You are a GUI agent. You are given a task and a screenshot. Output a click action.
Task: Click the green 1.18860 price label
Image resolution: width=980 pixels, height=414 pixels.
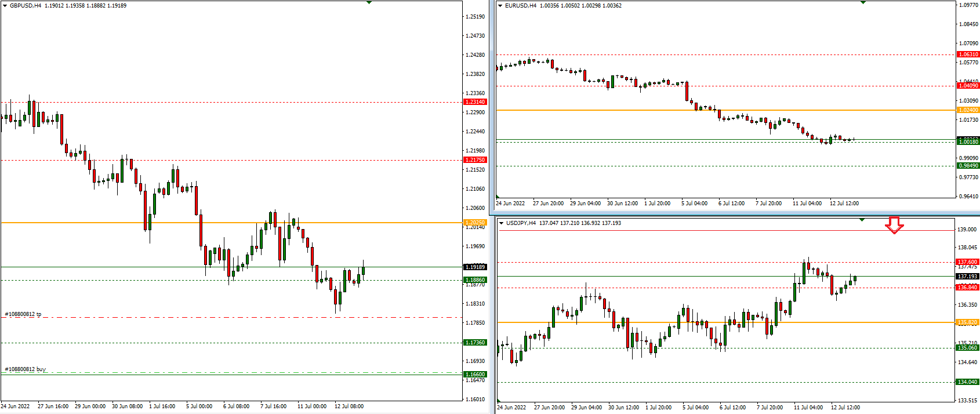475,280
